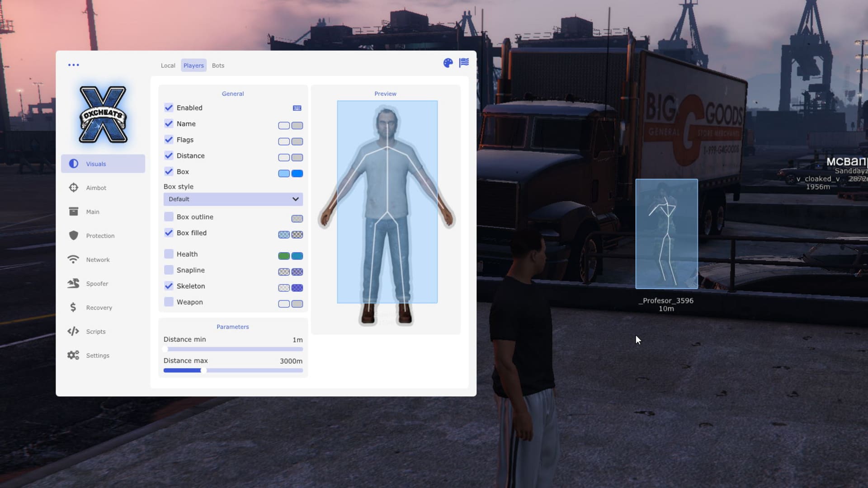Open the first Snapline color swatch
Viewport: 868px width, 488px height.
[284, 272]
